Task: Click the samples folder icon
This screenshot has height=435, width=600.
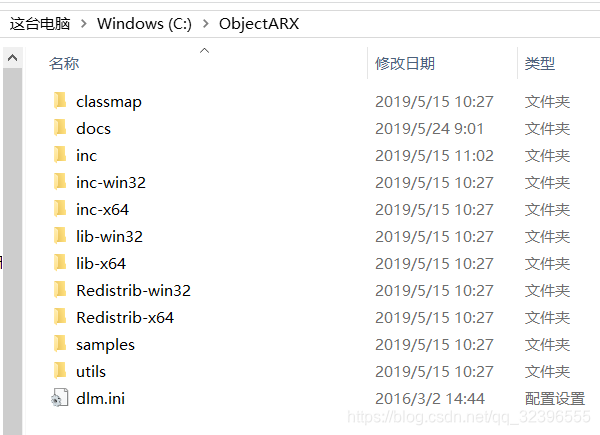Action: [x=60, y=344]
